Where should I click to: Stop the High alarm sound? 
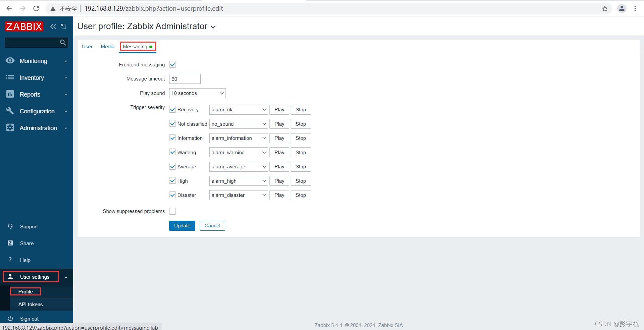tap(301, 181)
